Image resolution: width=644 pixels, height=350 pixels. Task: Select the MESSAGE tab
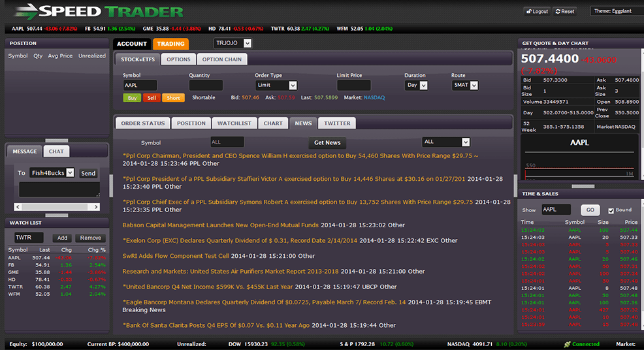coord(25,151)
